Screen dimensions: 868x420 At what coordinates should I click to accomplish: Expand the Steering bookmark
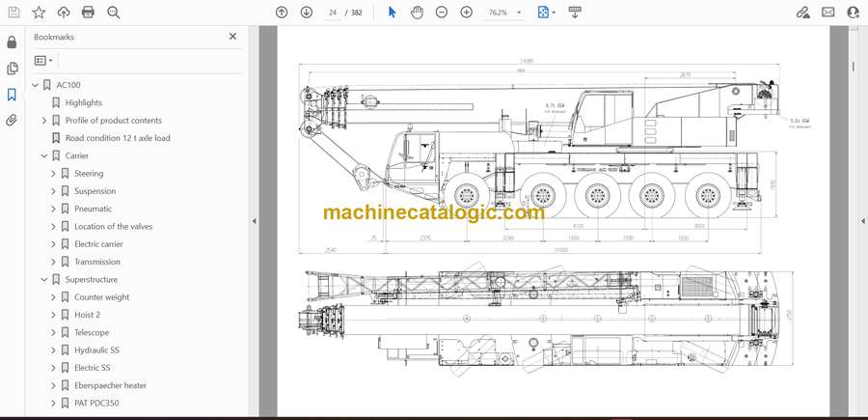(54, 174)
